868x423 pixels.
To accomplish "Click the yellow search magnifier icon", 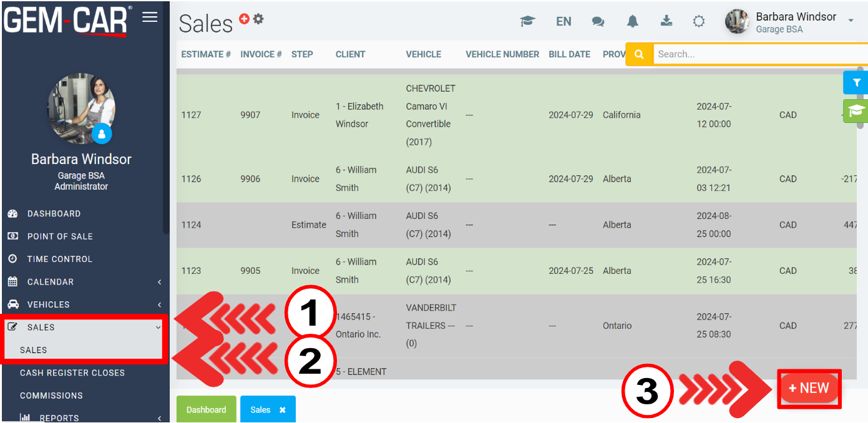I will [x=639, y=54].
